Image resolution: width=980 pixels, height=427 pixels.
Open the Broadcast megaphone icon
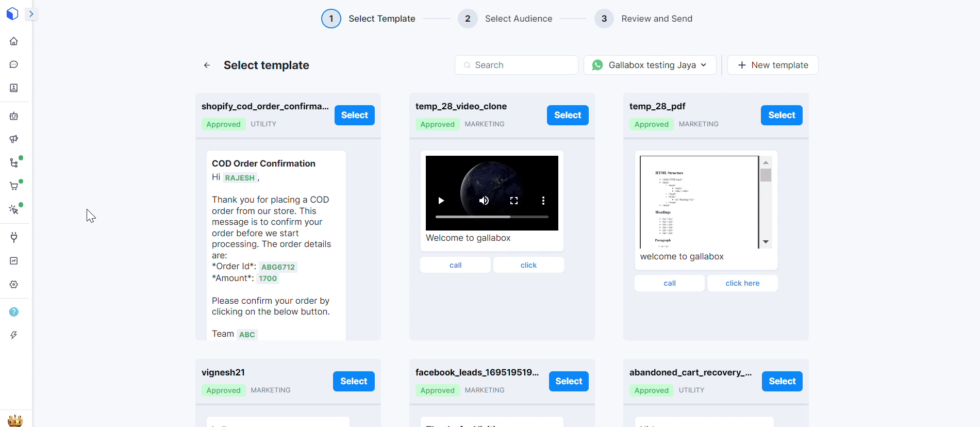14,139
